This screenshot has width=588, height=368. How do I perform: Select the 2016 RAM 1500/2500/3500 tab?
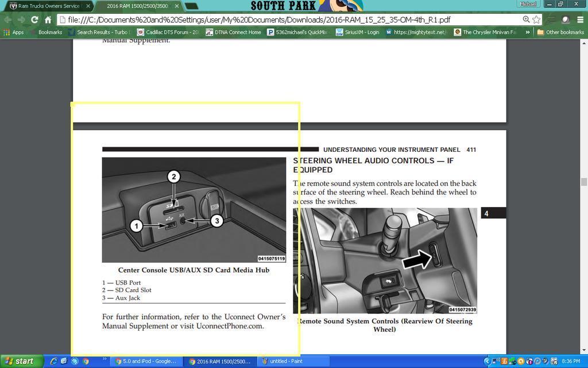(137, 6)
